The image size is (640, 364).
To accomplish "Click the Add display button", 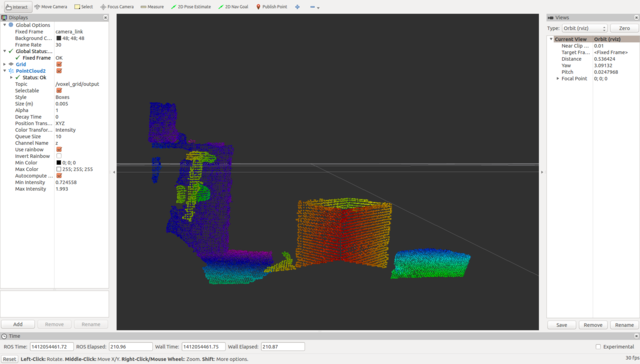I will tap(18, 324).
